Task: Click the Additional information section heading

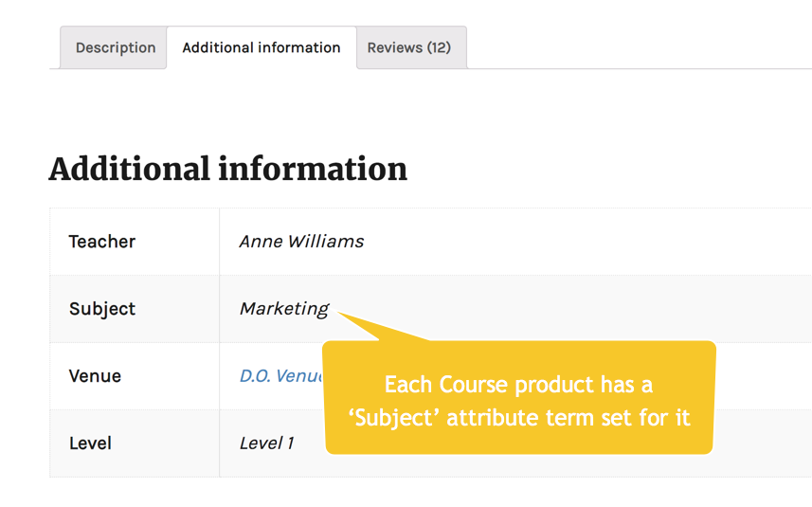Action: tap(228, 170)
